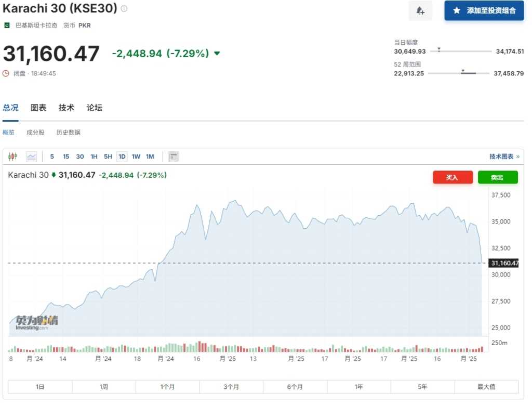
Task: Click the 52-week range slider bar
Action: pos(458,73)
